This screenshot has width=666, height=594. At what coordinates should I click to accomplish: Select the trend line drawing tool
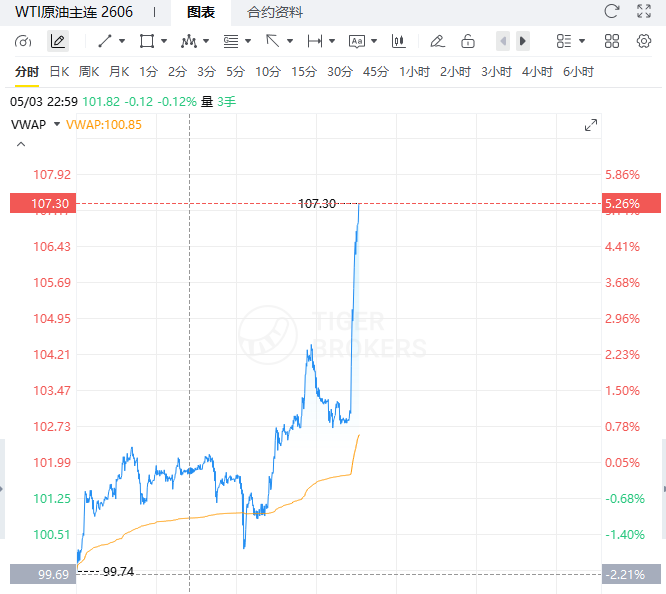pos(105,41)
